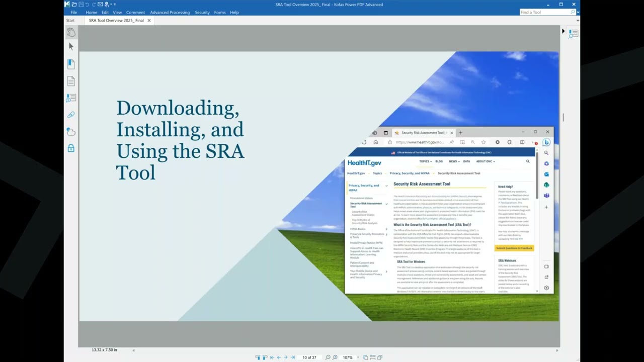644x362 pixels.
Task: Zoom in using the plus magnifier
Action: tap(335, 357)
